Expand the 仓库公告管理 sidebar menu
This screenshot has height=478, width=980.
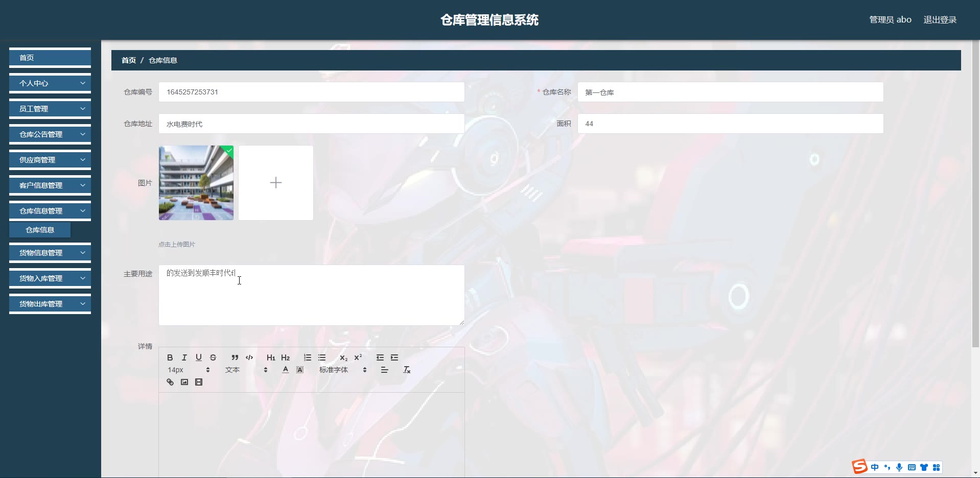pyautogui.click(x=50, y=134)
